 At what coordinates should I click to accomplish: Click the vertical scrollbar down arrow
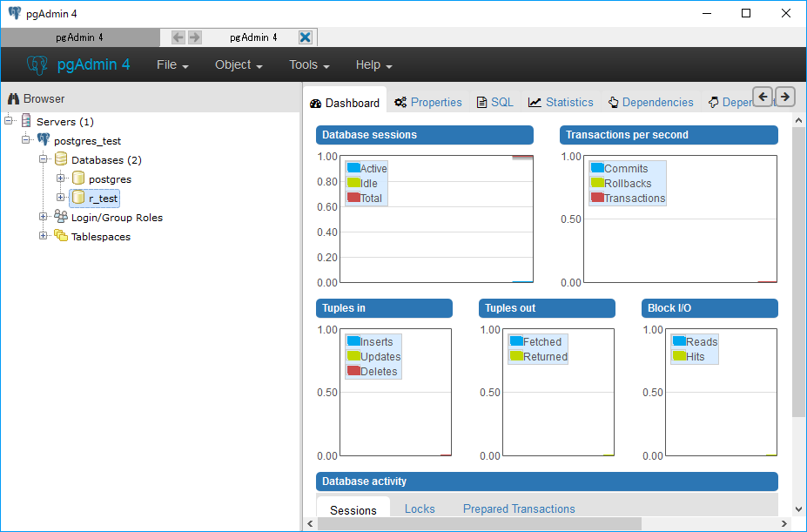pos(798,508)
